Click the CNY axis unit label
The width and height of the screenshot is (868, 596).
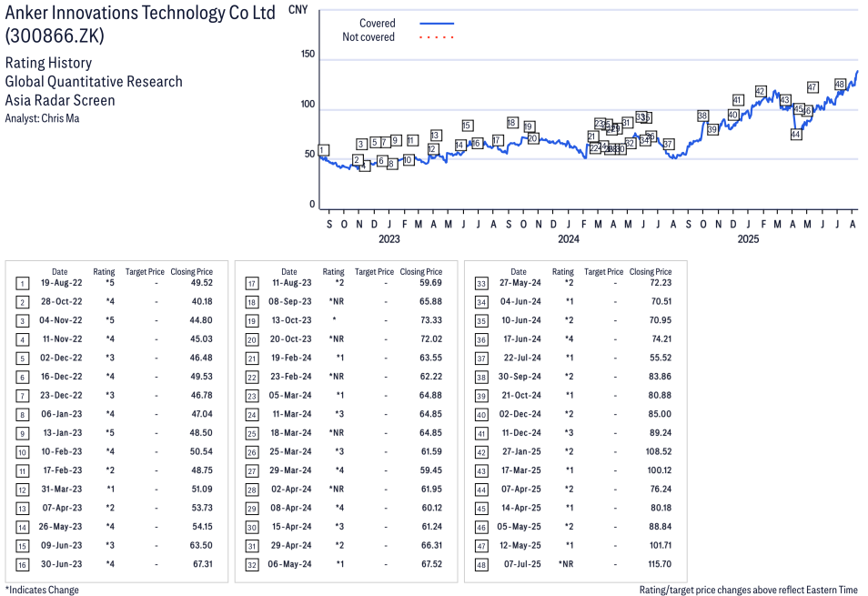(298, 10)
